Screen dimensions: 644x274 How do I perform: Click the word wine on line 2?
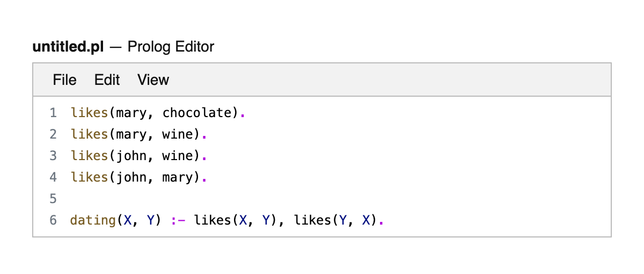[178, 134]
